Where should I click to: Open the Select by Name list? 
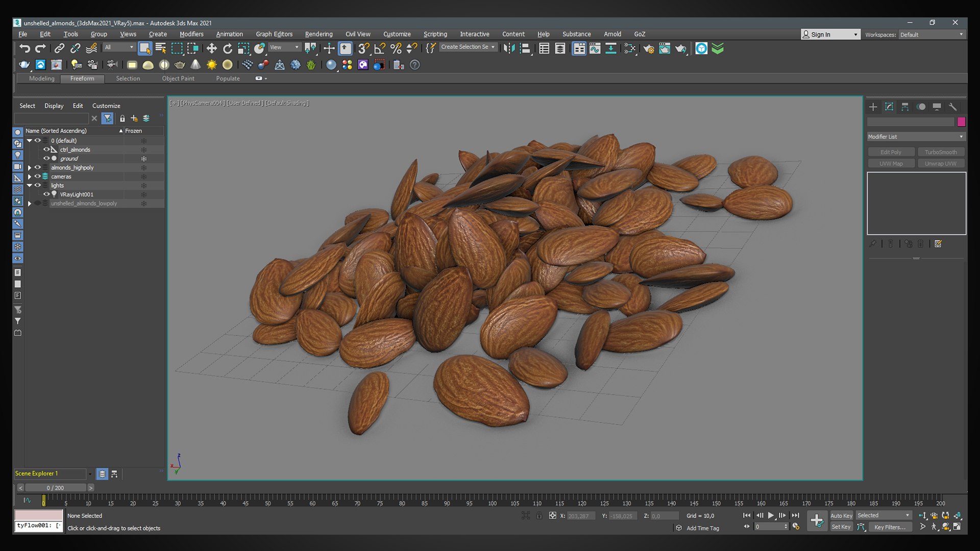(161, 48)
